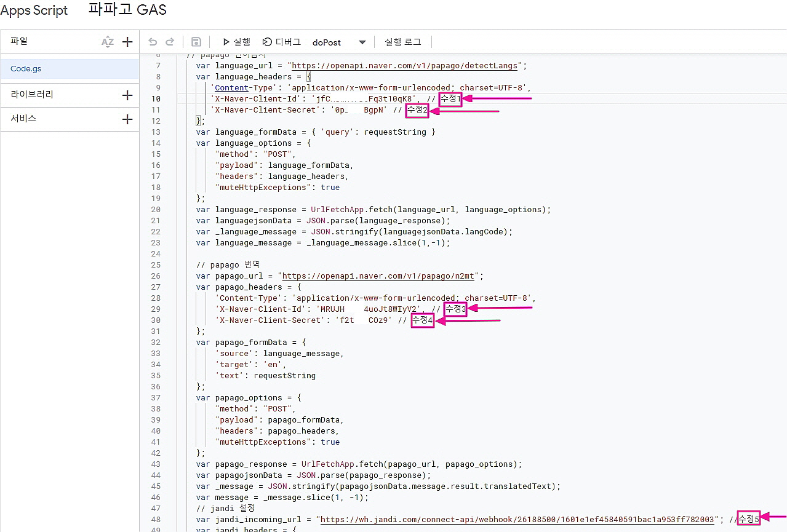This screenshot has height=532, width=787.
Task: Add a library with plus icon
Action: pos(127,95)
